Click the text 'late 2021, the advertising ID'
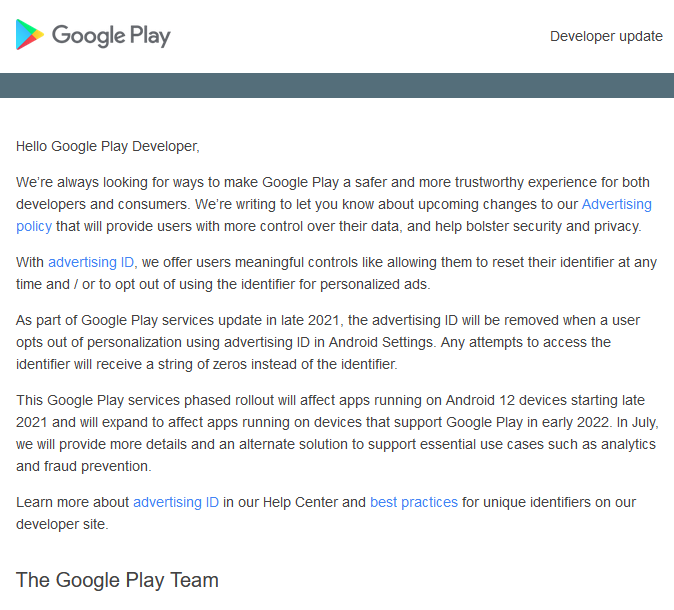This screenshot has width=674, height=610. pyautogui.click(x=369, y=320)
